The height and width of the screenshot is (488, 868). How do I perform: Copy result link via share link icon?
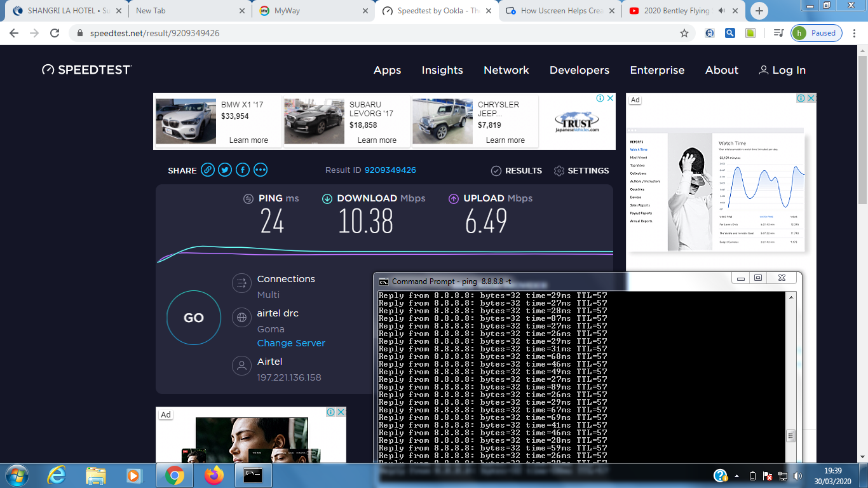click(207, 170)
